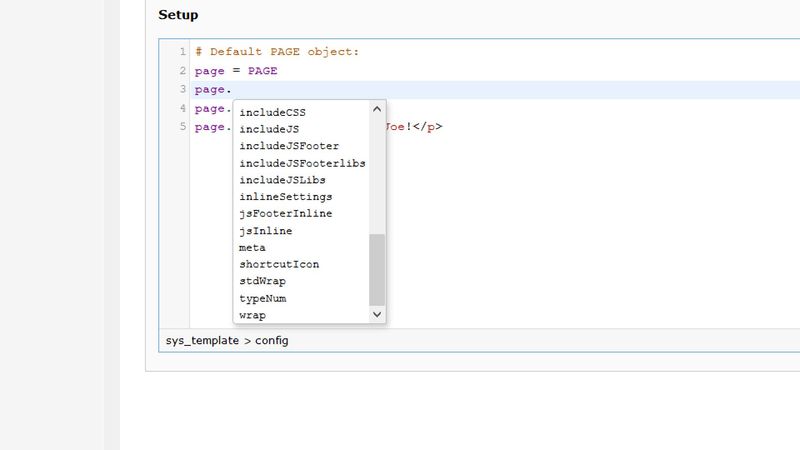Select stdWrap from the dropdown list
This screenshot has height=450, width=800.
click(x=262, y=282)
